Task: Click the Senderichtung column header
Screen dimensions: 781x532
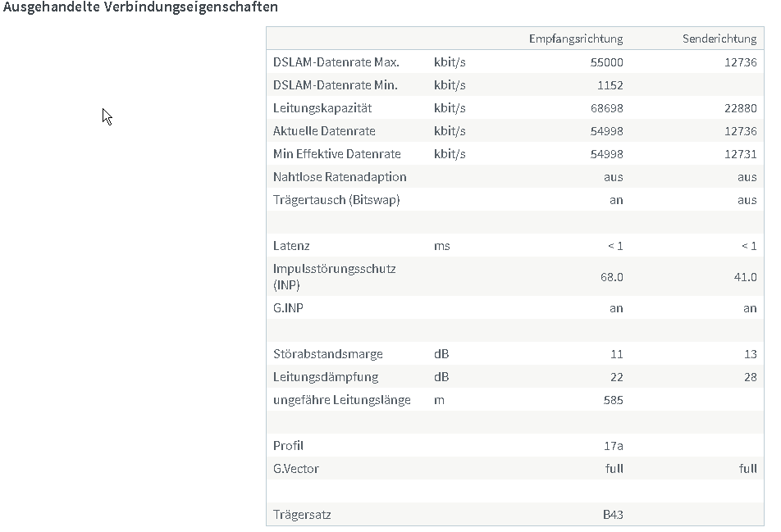Action: click(719, 39)
